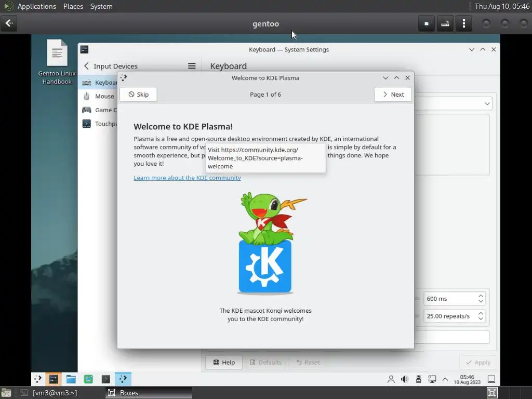Open the network connections tray icon
532x399 pixels.
pos(432,379)
